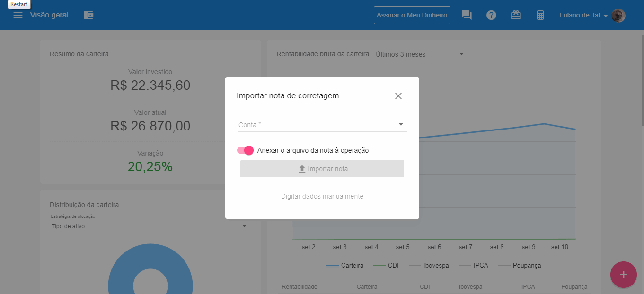Open the calculator icon
Viewport: 644px width, 294px height.
(x=540, y=15)
